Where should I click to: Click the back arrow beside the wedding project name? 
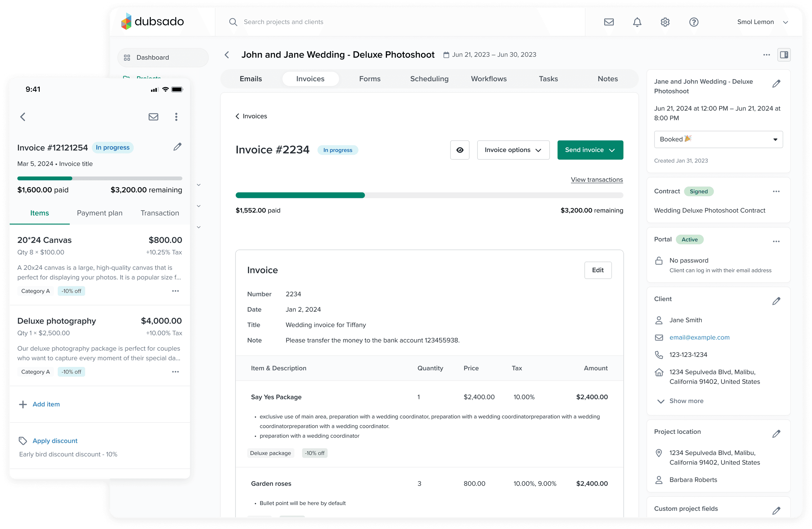pos(227,55)
